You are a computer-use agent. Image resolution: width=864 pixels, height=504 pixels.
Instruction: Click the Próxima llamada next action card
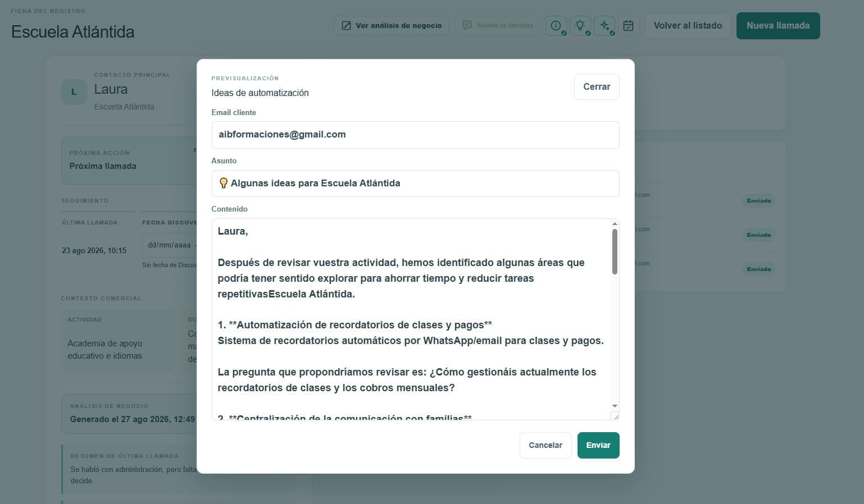click(x=129, y=161)
